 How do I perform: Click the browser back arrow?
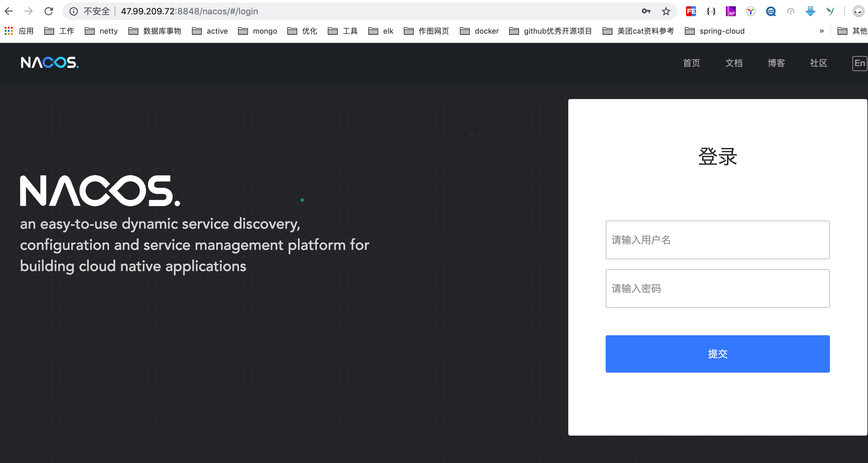9,11
